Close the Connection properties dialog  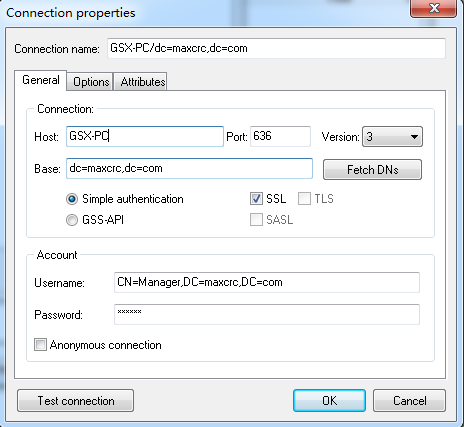[x=433, y=8]
